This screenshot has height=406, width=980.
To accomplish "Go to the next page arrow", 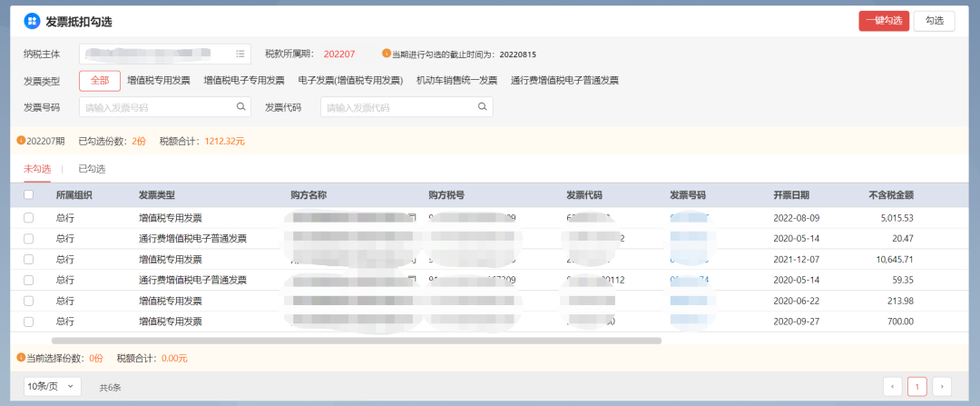I will click(942, 386).
